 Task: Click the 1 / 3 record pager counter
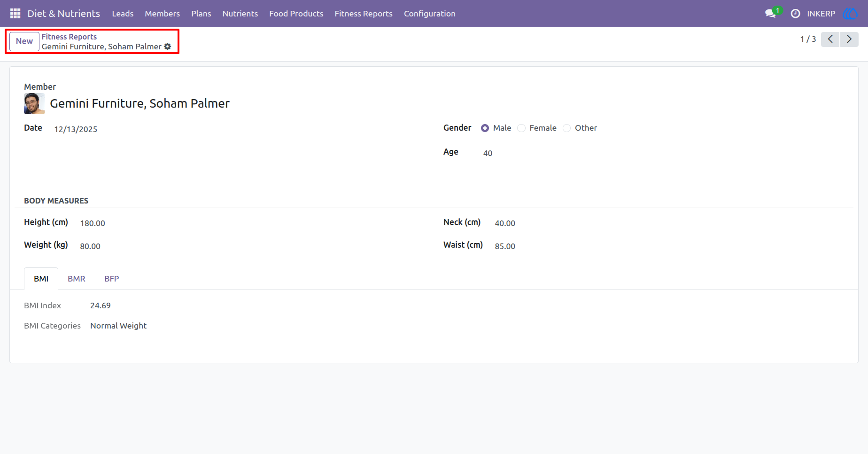click(x=808, y=39)
